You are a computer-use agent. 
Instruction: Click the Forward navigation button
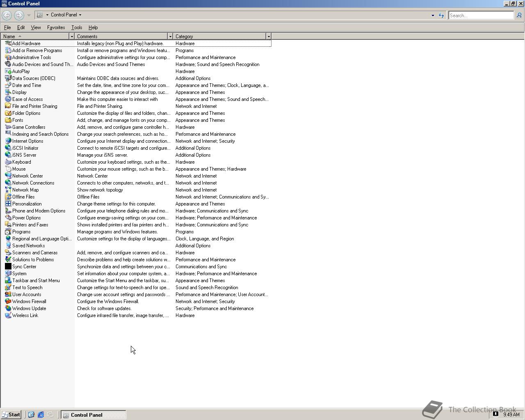point(19,15)
